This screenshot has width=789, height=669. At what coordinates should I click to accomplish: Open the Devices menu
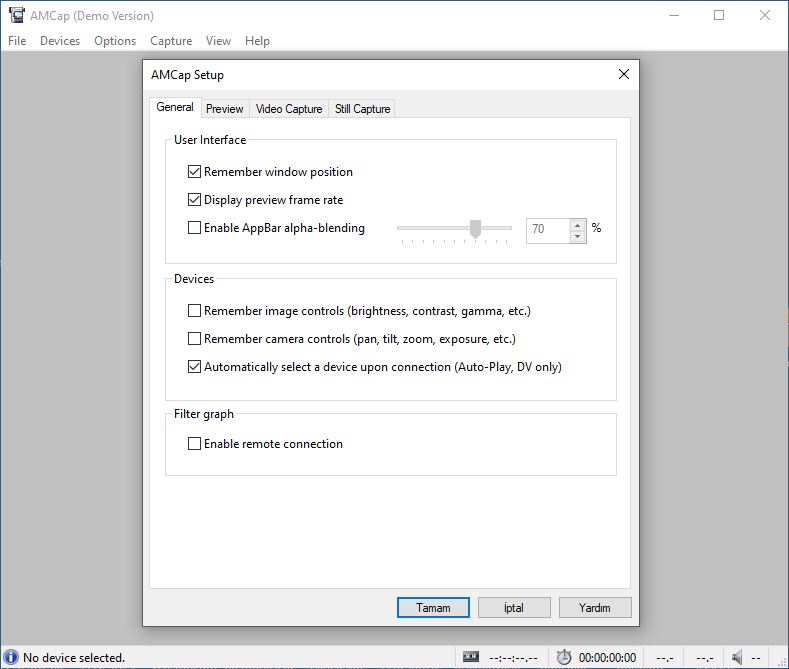click(60, 41)
